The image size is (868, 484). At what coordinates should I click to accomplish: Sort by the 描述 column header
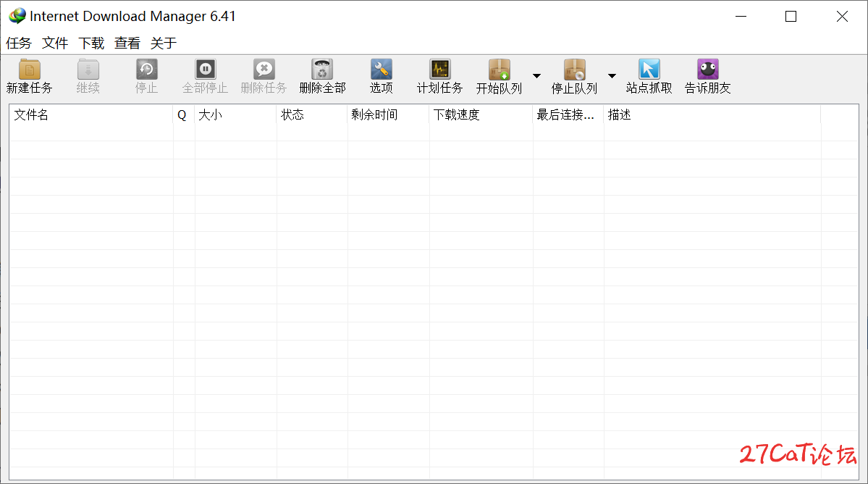click(x=712, y=114)
